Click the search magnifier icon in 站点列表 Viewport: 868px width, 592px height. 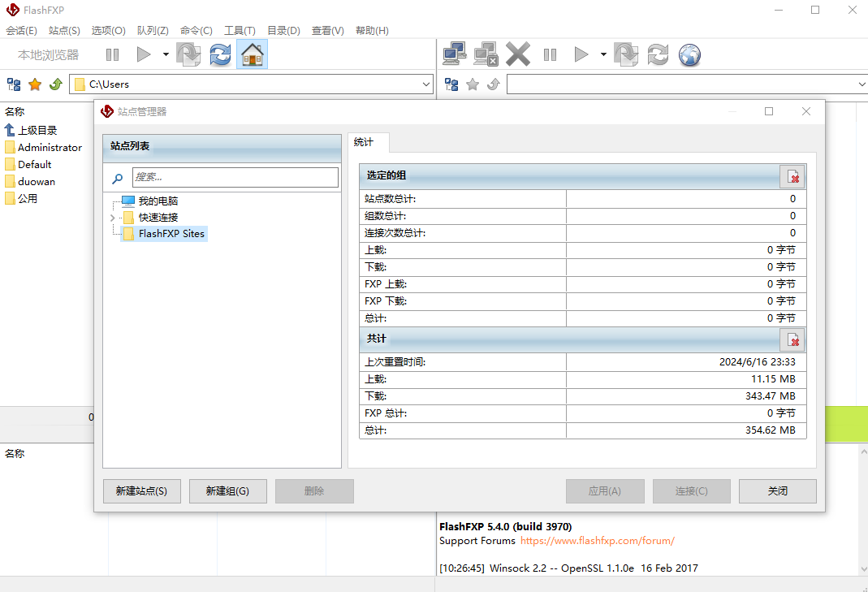click(x=118, y=179)
